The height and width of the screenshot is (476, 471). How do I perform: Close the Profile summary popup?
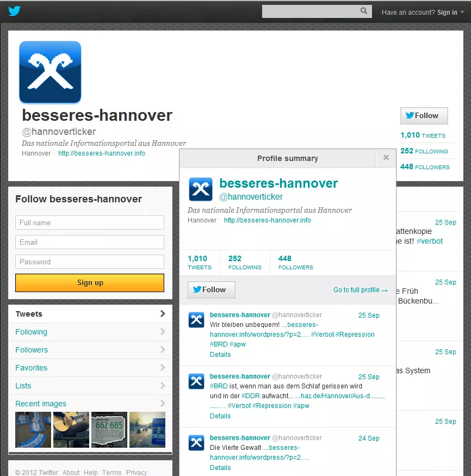[386, 158]
